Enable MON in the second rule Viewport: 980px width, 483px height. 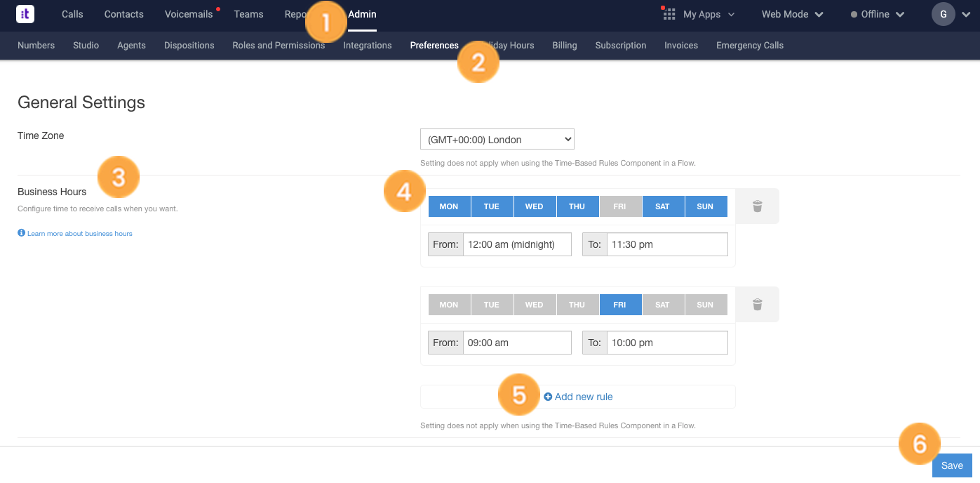click(449, 305)
